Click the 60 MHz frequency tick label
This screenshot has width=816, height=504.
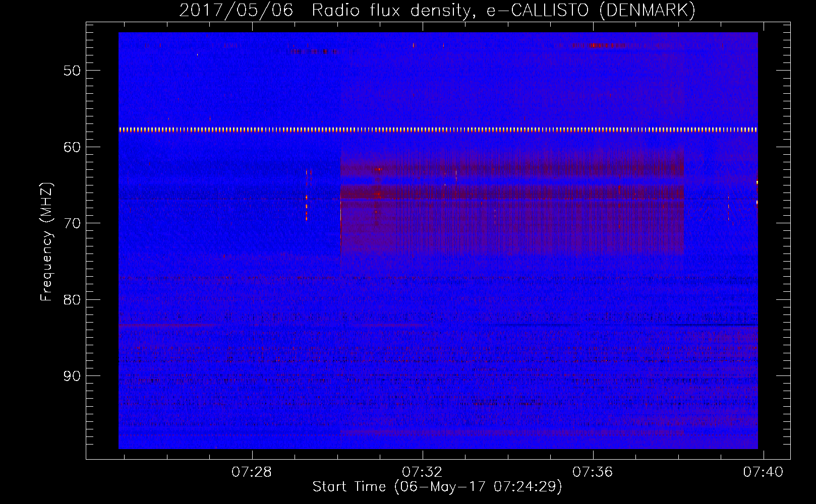click(72, 147)
